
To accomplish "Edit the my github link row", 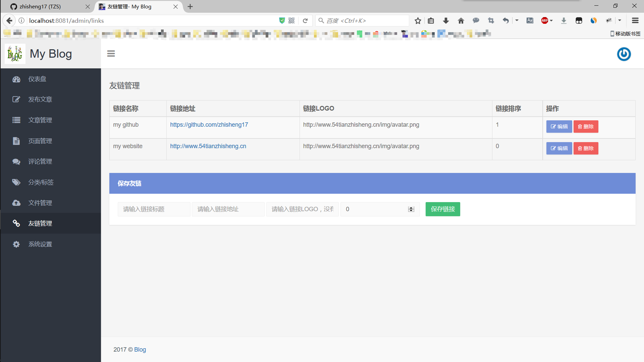I will click(559, 127).
